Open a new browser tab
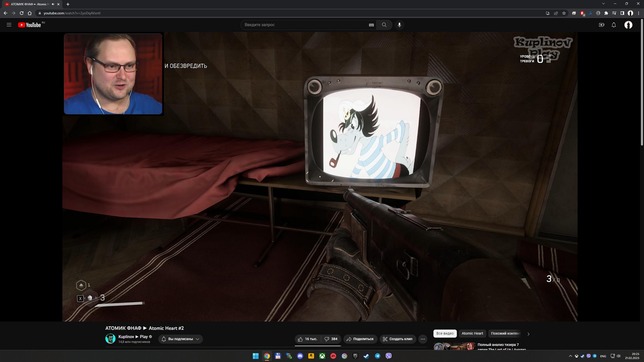 coord(68,4)
